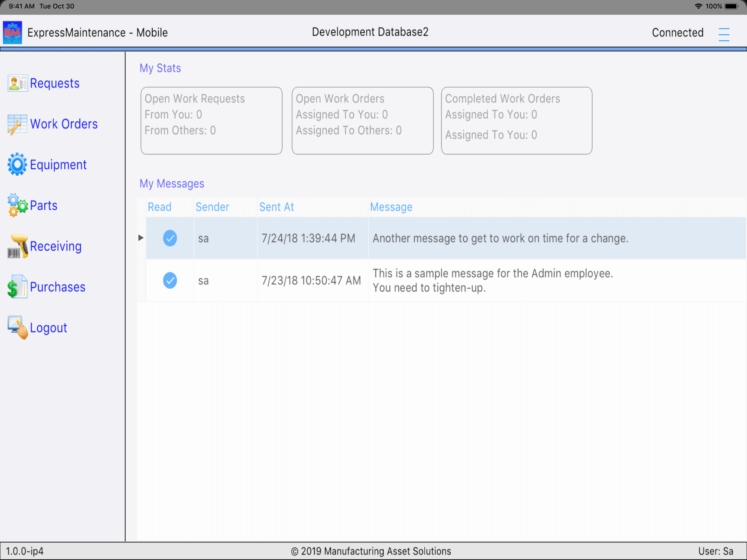Go to Requests menu item
Viewport: 747px width, 560px height.
click(x=55, y=83)
